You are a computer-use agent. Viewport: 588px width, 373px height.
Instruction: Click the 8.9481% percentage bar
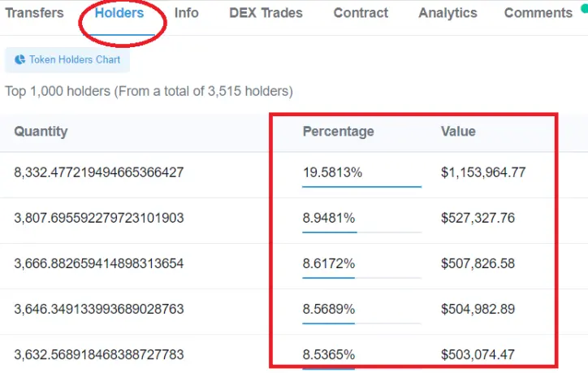click(362, 232)
